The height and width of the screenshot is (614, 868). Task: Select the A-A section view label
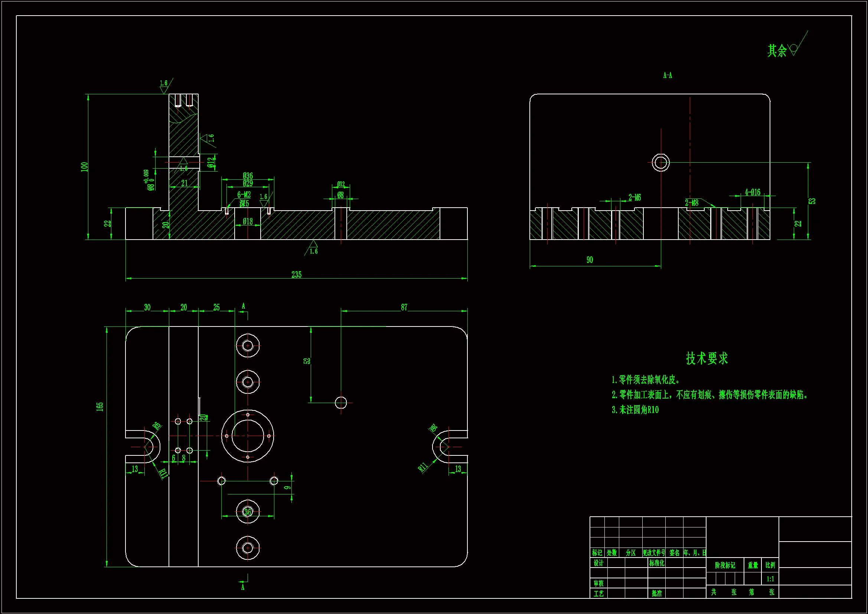pyautogui.click(x=668, y=75)
